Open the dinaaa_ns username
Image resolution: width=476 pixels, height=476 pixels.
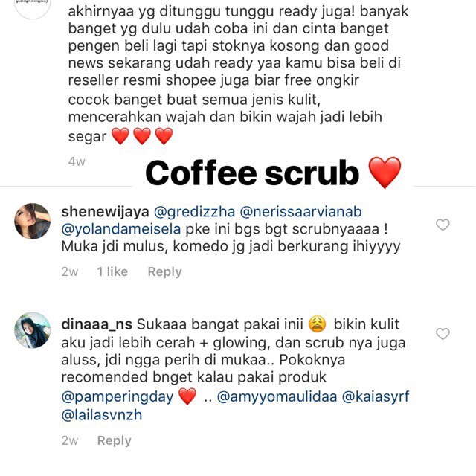[x=97, y=324]
